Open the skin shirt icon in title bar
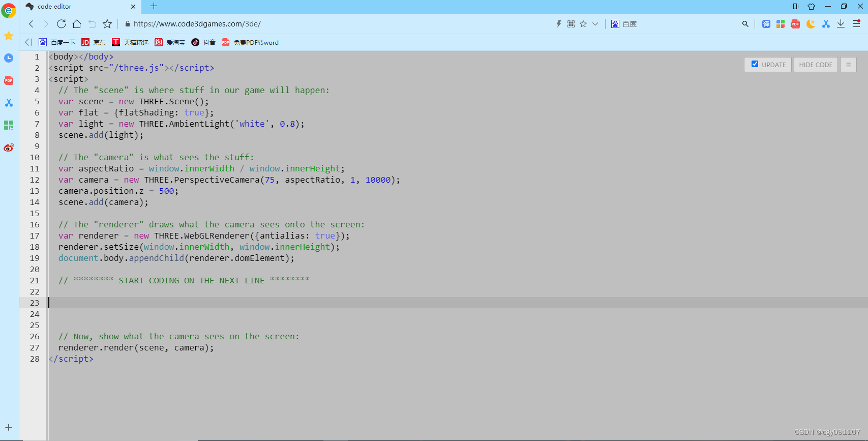 pos(811,6)
